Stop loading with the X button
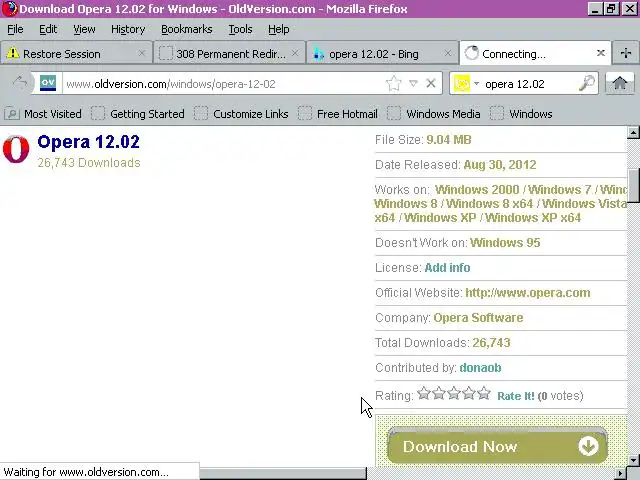640x480 pixels. click(431, 83)
